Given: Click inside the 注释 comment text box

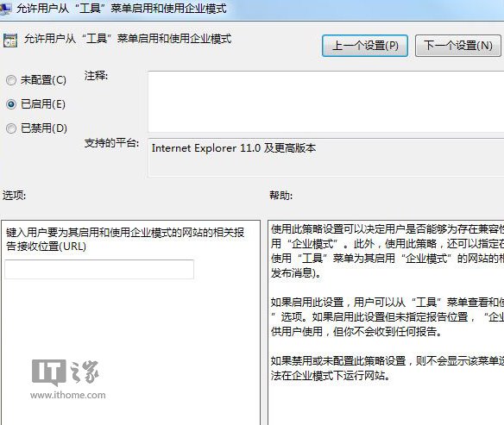Looking at the screenshot, I should point(325,102).
